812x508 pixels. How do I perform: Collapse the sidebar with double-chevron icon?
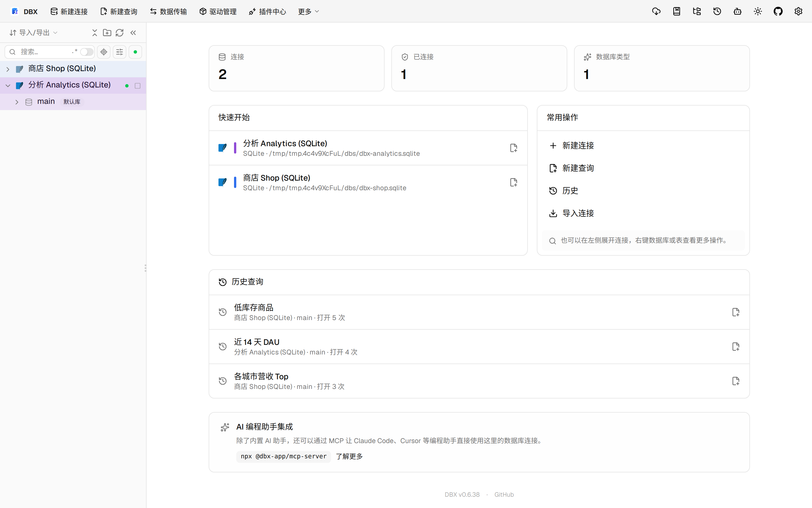click(x=133, y=32)
